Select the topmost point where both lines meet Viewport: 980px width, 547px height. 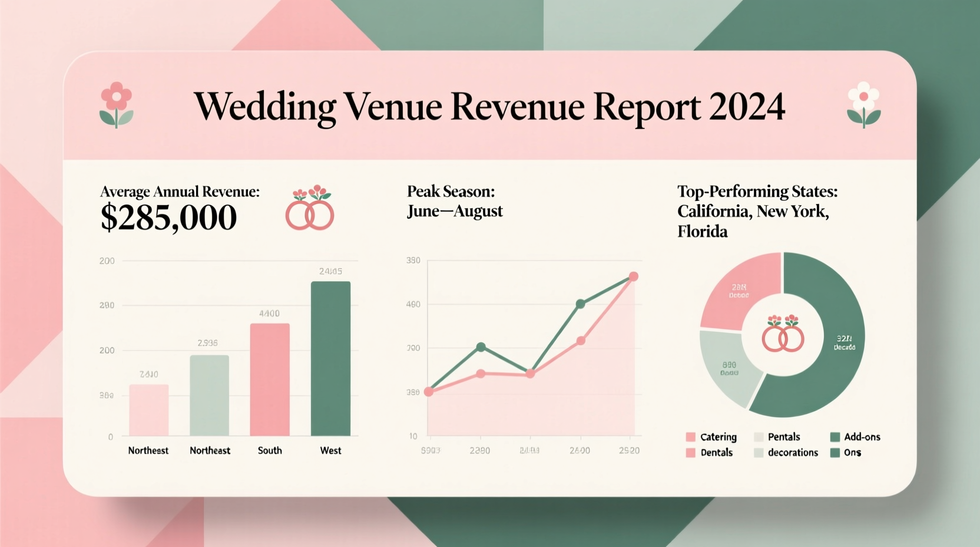tap(634, 275)
